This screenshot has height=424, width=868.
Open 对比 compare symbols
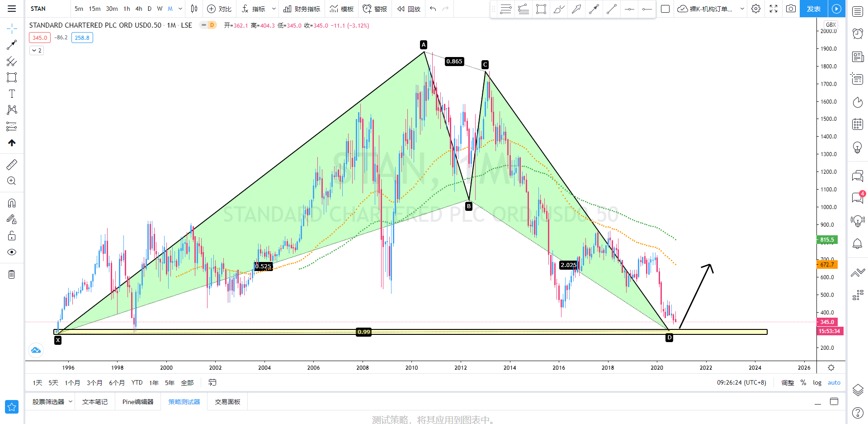click(219, 9)
